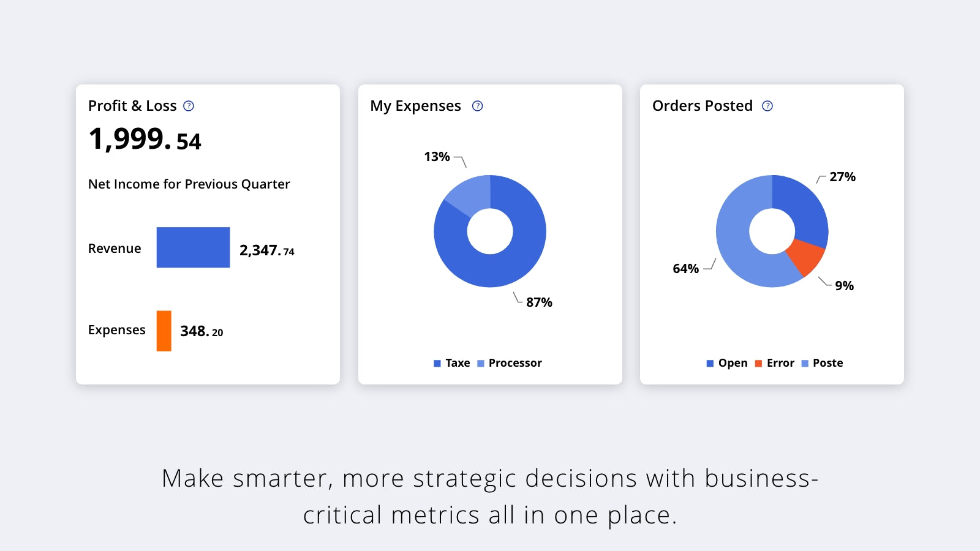The width and height of the screenshot is (980, 551).
Task: Click the blue Revenue bar
Action: [x=193, y=247]
